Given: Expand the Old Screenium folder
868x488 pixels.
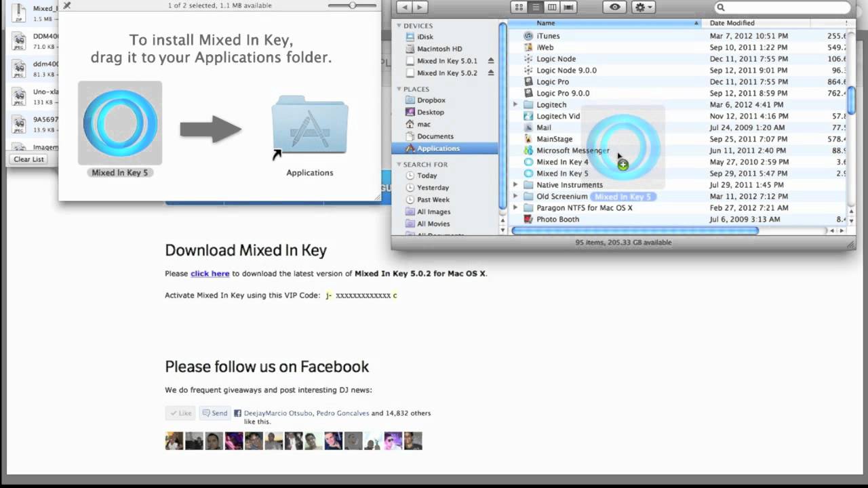Looking at the screenshot, I should (x=515, y=197).
